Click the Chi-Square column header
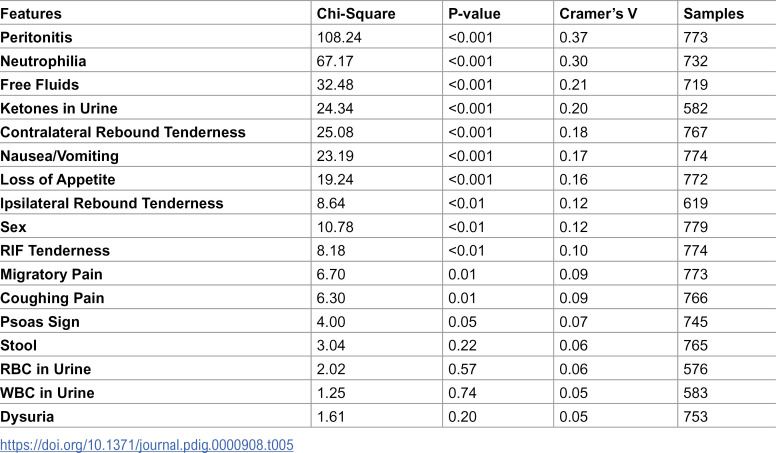 pos(356,13)
